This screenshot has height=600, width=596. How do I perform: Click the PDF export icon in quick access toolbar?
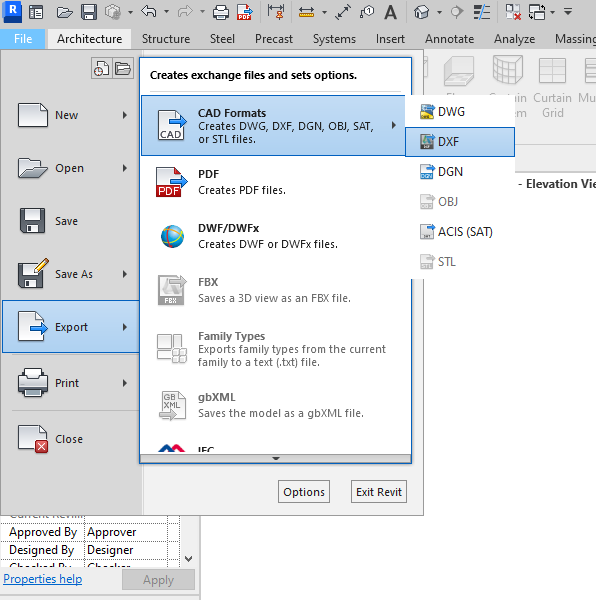tap(245, 12)
